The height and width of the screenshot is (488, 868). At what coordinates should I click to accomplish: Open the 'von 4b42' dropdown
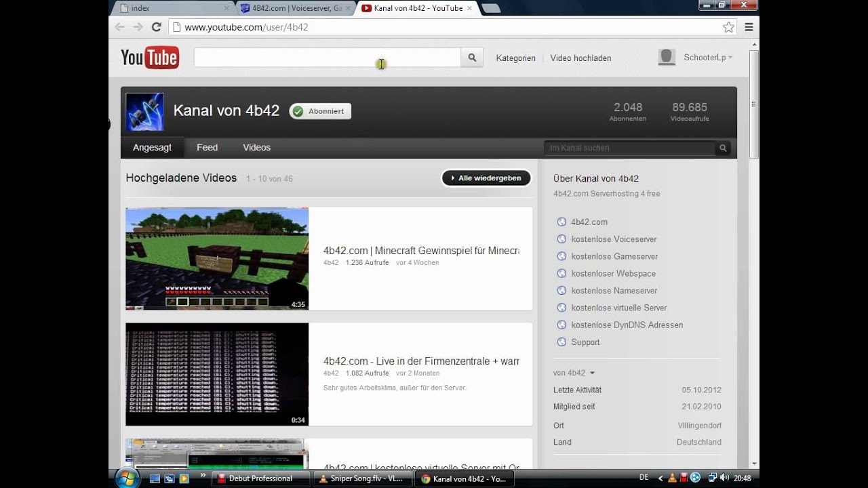[574, 373]
